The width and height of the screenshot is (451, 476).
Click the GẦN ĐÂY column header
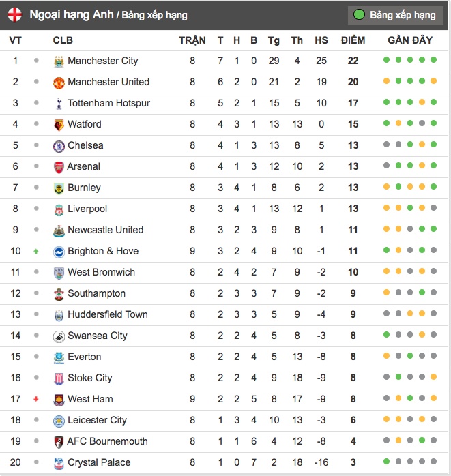point(410,40)
